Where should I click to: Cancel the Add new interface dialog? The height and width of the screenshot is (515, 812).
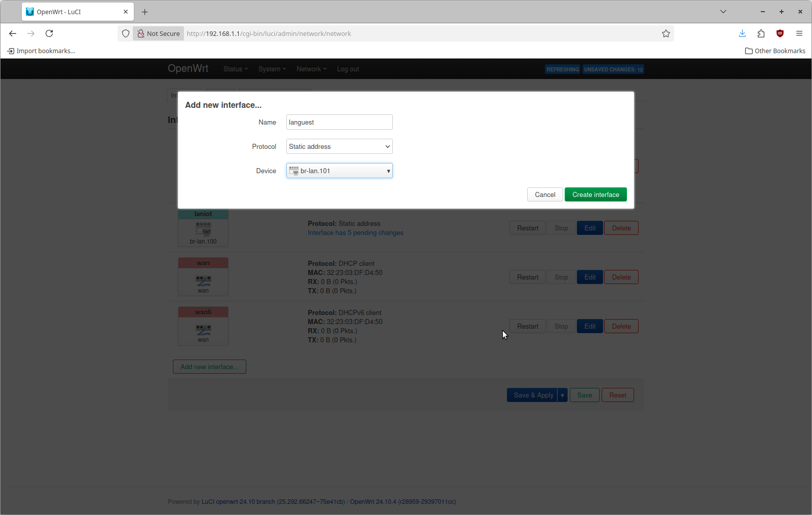coord(544,194)
